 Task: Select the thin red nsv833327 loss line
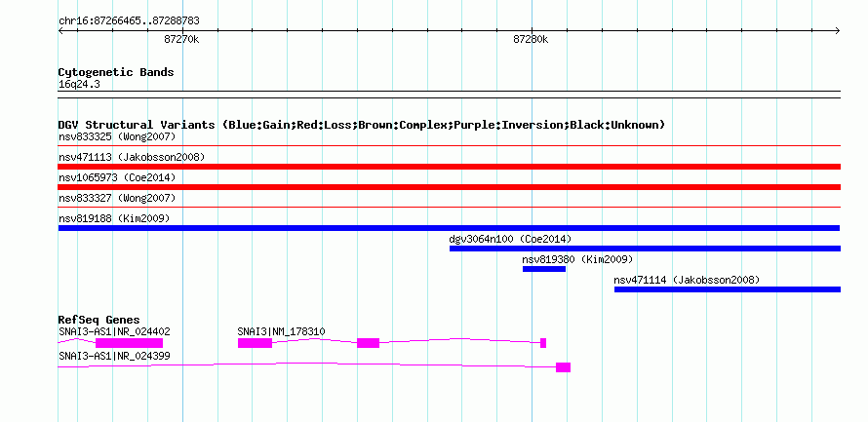(450, 208)
